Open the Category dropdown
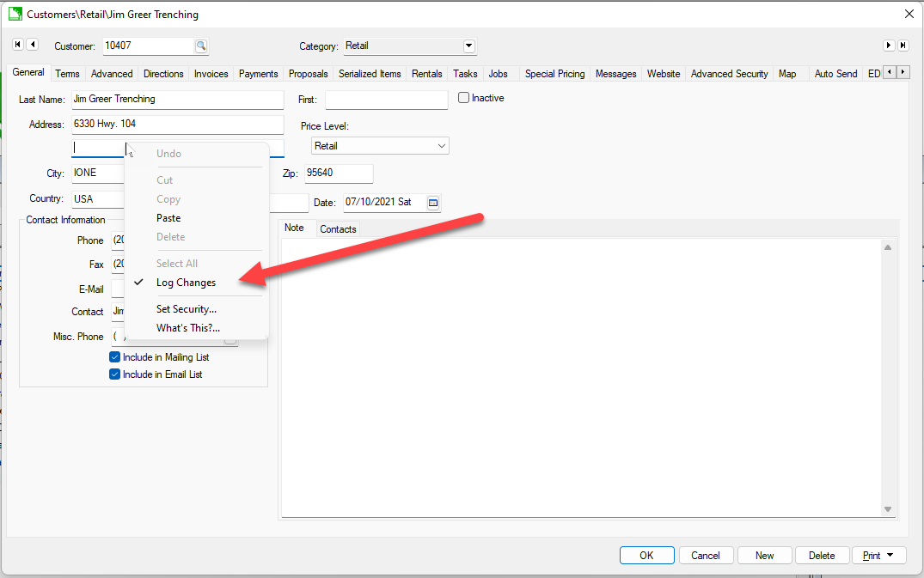This screenshot has width=924, height=578. 468,46
